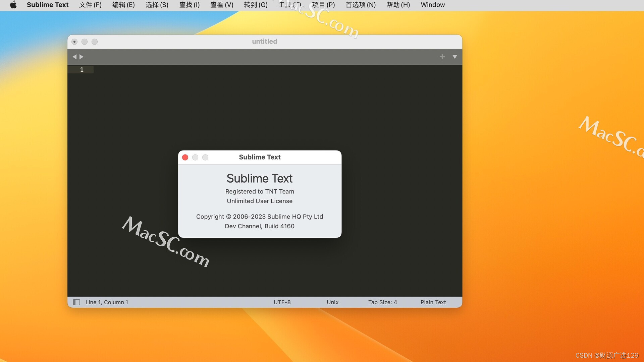Viewport: 644px width, 362px height.
Task: Open the 项目 (P) menu
Action: [x=323, y=5]
